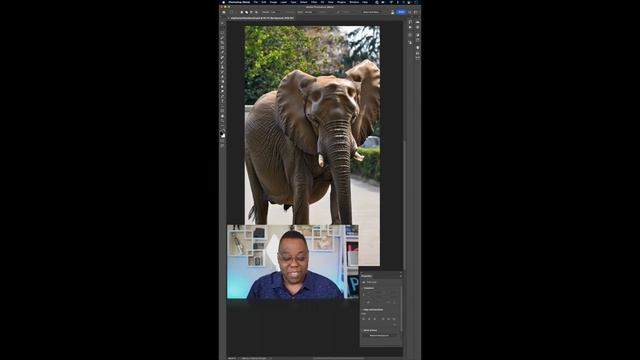
Task: Click the align left edges icon
Action: pos(363,319)
